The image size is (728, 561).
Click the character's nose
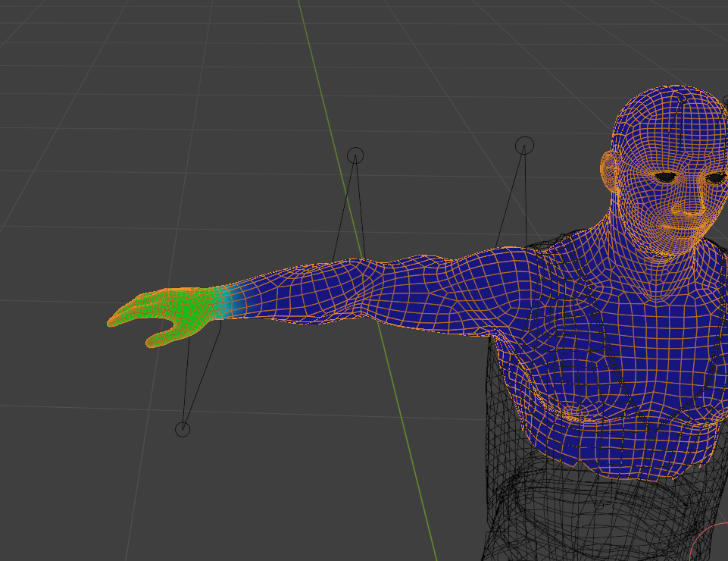[689, 203]
